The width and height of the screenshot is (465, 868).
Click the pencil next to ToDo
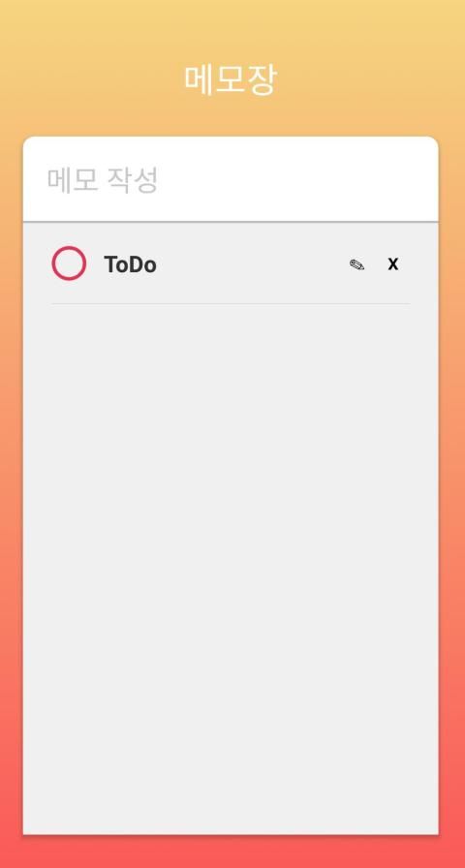(x=357, y=265)
